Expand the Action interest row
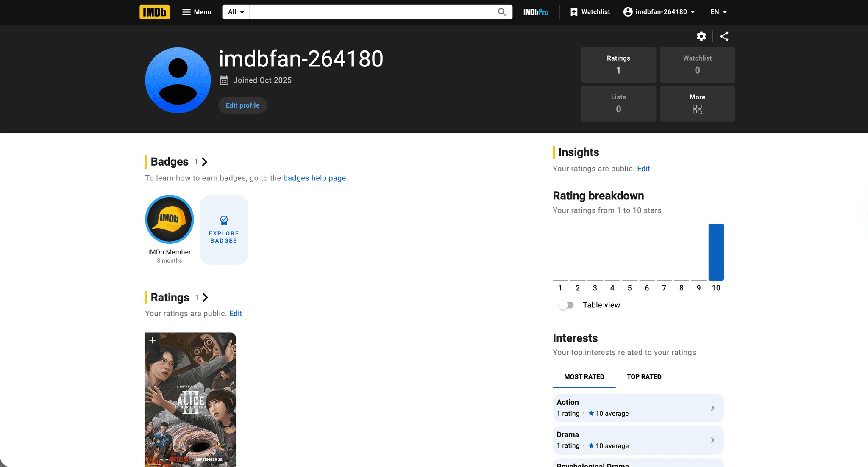Viewport: 868px width, 467px height. pyautogui.click(x=638, y=408)
